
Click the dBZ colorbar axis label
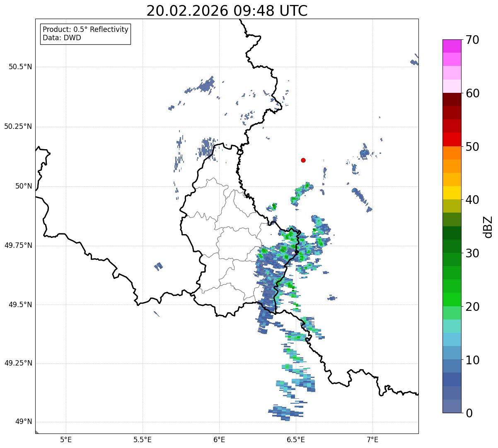488,227
